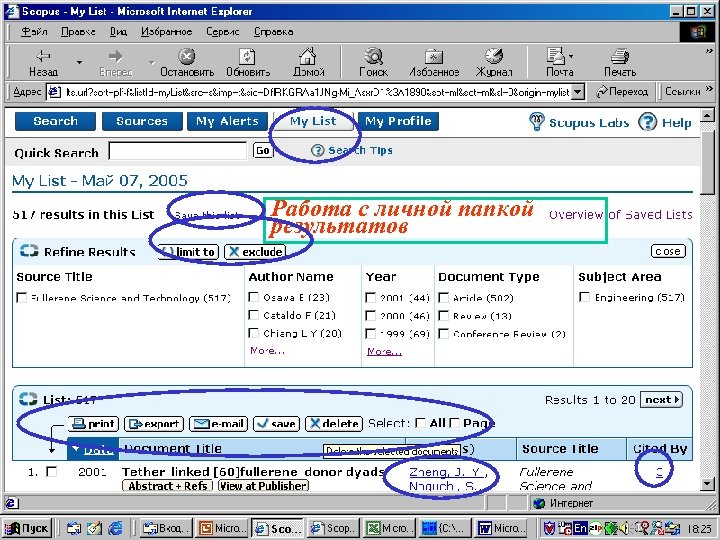Screen dimensions: 720x540
Task: Click the export button in list toolbar
Action: click(x=154, y=423)
